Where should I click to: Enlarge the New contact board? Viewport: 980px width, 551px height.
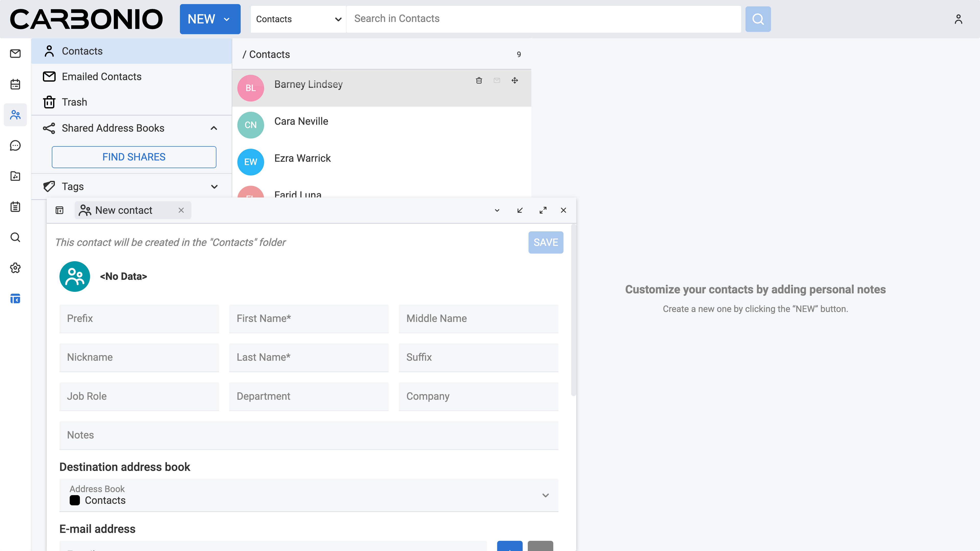click(543, 210)
